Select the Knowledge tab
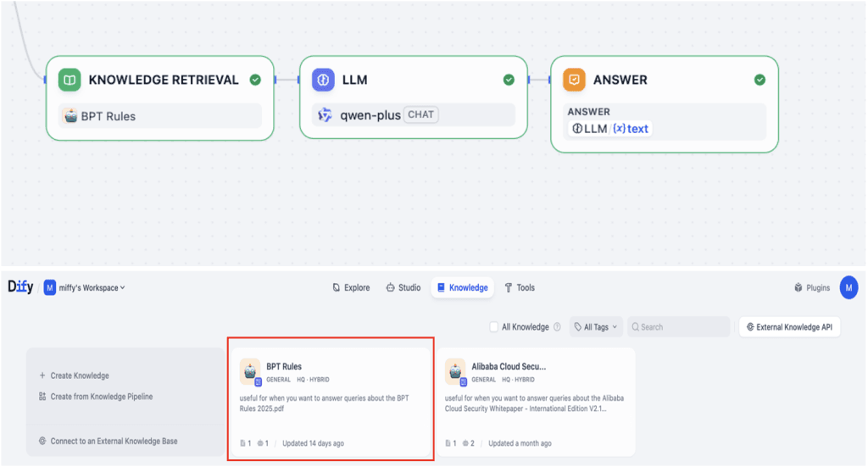868x467 pixels. (x=463, y=287)
